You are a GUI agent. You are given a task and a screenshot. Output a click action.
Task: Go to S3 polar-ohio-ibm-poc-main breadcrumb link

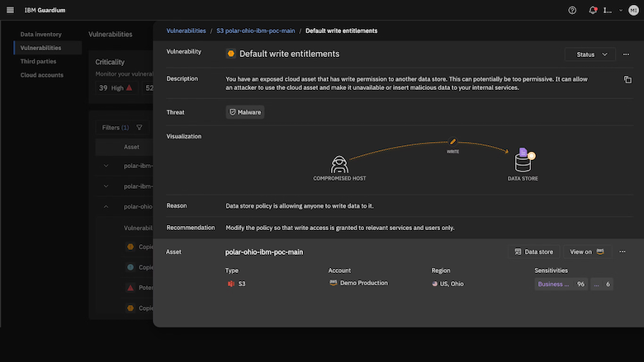pos(255,31)
